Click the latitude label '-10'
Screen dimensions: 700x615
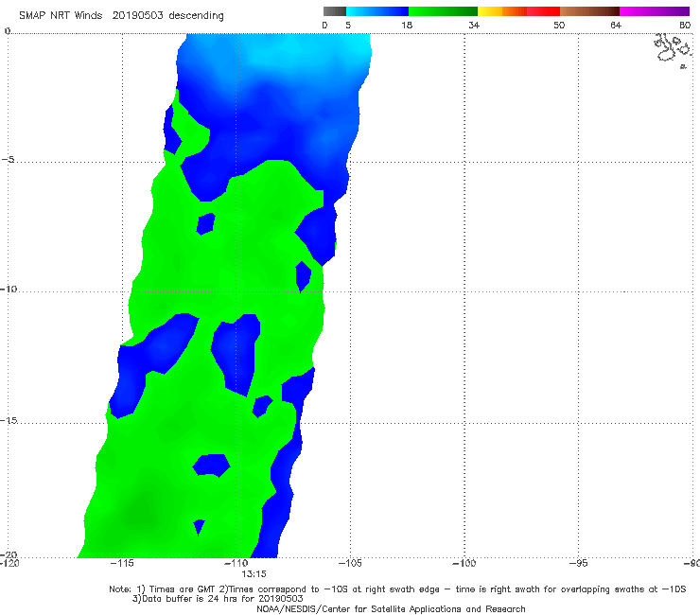9,289
